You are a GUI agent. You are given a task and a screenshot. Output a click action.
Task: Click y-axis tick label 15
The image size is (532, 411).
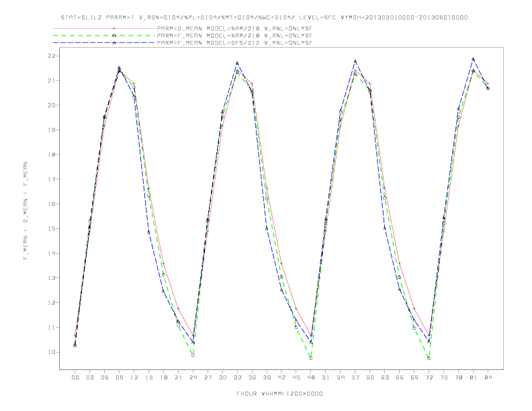(x=52, y=228)
